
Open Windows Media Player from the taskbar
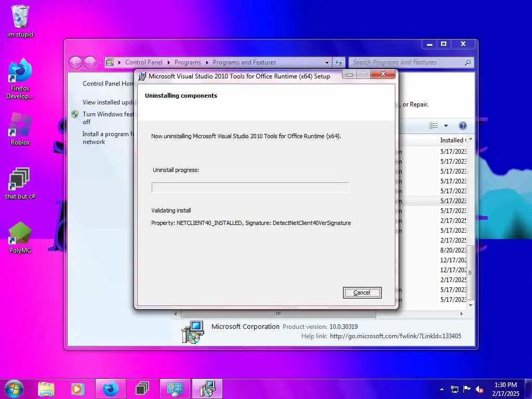[x=77, y=389]
